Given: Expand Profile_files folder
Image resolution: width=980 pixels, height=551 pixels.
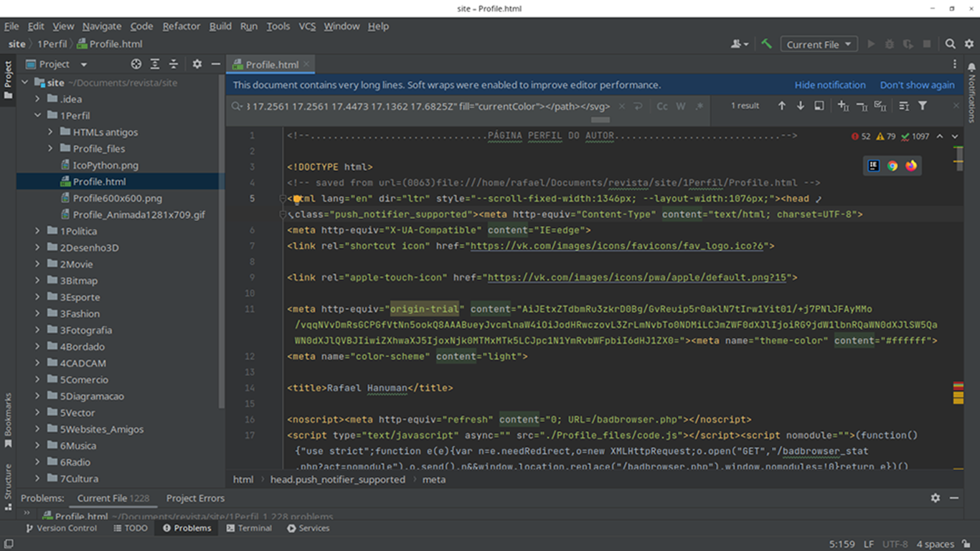Looking at the screenshot, I should pos(51,149).
